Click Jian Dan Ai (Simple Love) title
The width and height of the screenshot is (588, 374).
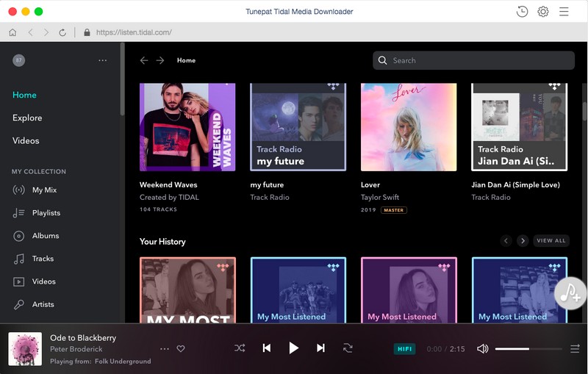516,184
